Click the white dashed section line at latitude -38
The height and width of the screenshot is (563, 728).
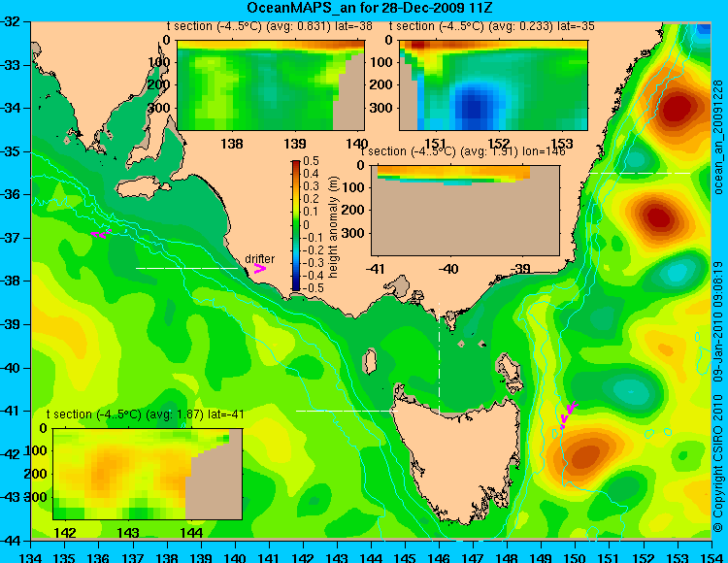click(x=186, y=268)
